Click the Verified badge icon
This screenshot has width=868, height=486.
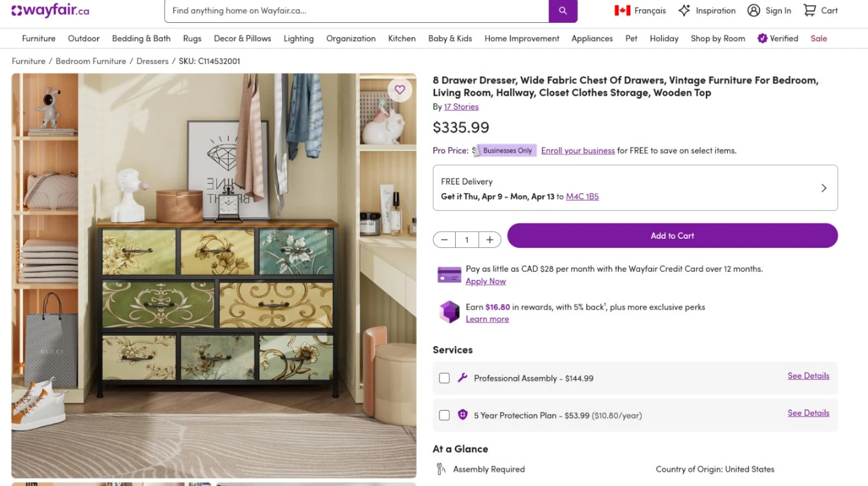(763, 38)
